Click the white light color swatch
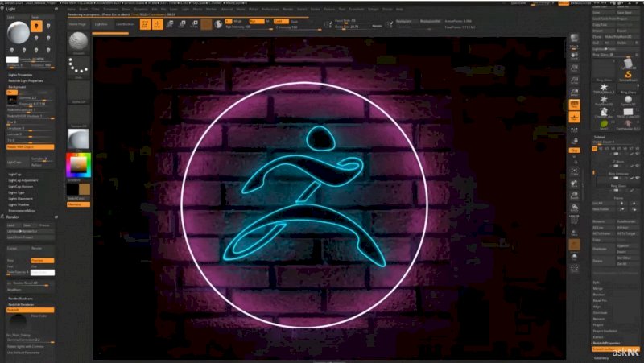 pyautogui.click(x=12, y=60)
